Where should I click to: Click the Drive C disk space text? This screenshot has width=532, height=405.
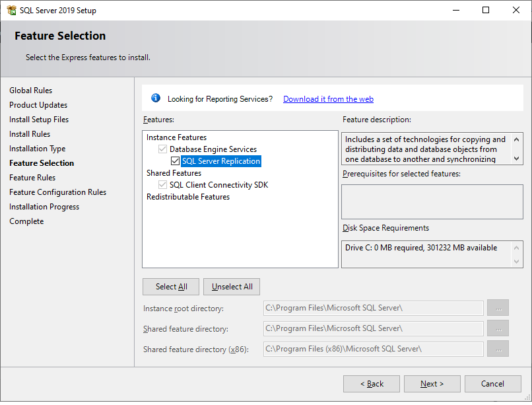tap(421, 248)
